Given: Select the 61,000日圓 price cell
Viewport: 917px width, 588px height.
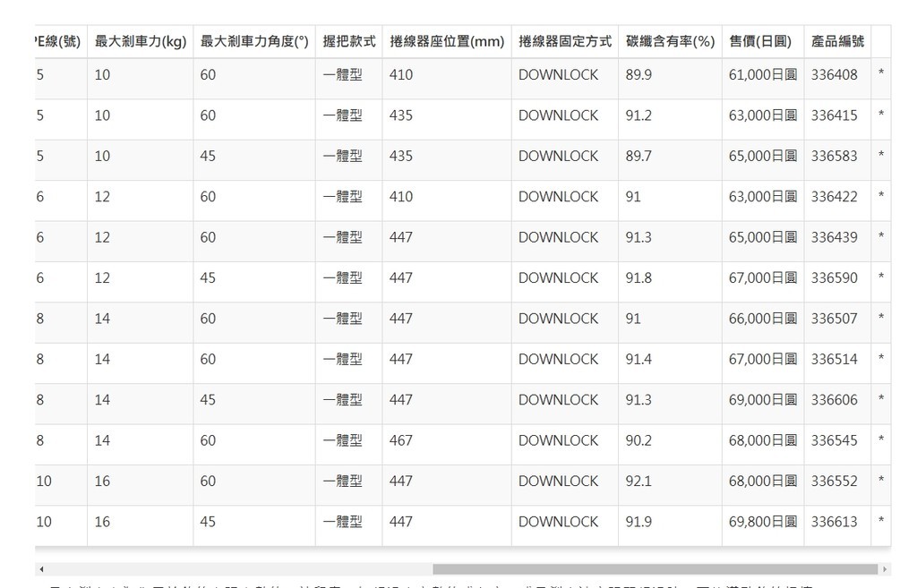Looking at the screenshot, I should click(762, 75).
